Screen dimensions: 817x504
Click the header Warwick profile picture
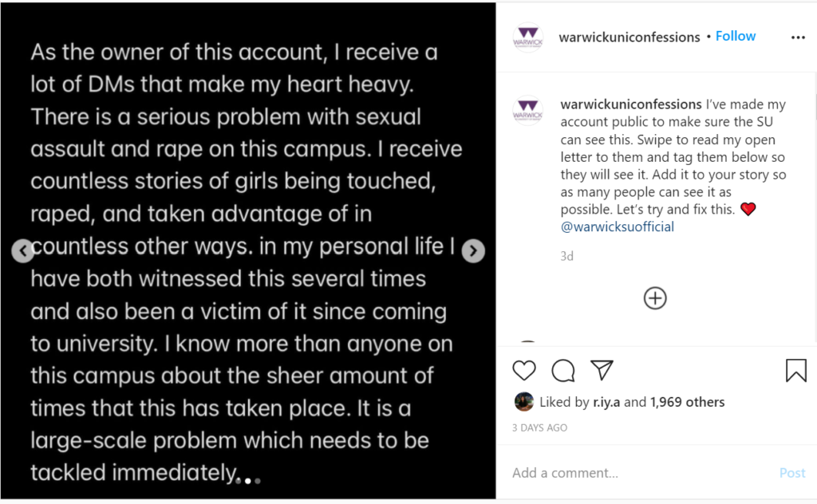click(528, 37)
